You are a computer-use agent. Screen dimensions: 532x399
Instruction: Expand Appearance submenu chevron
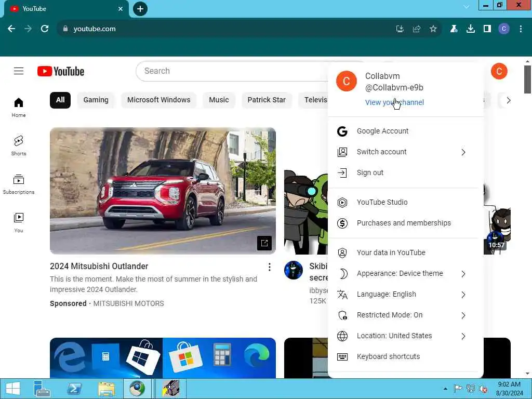[463, 274]
